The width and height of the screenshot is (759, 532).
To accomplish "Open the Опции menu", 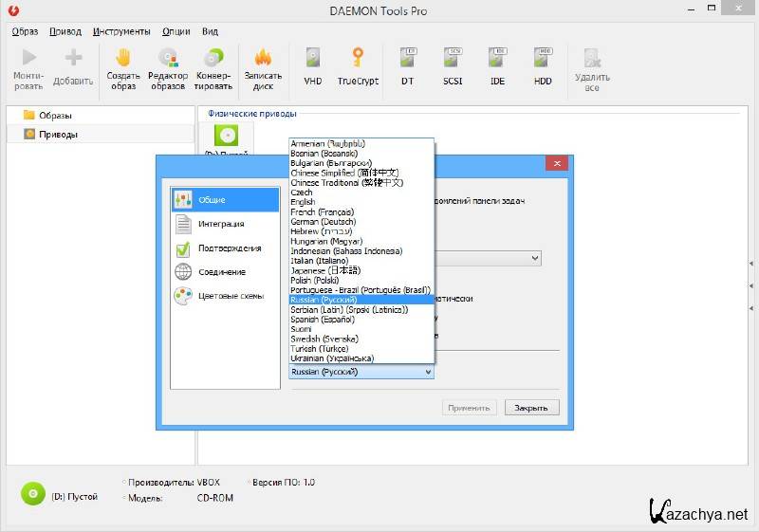I will pyautogui.click(x=176, y=31).
